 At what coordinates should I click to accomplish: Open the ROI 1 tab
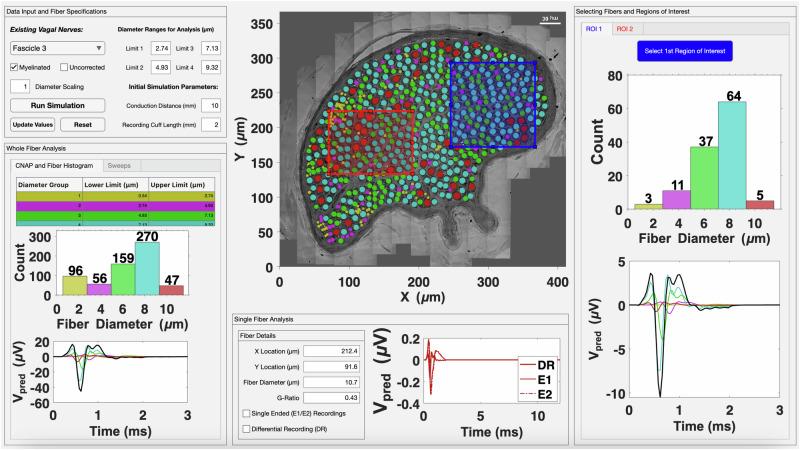(594, 29)
